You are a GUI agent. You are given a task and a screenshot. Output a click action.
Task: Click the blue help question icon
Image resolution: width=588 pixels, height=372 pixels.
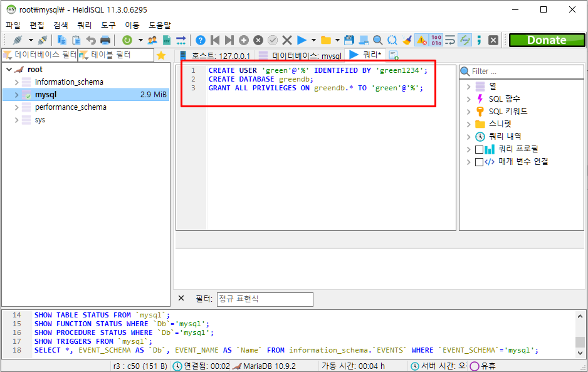coord(201,40)
